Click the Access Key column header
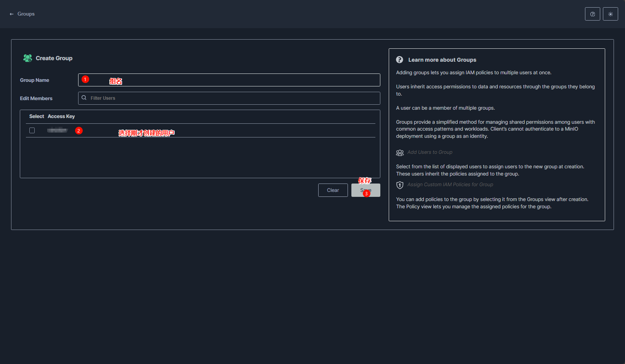 pos(61,117)
